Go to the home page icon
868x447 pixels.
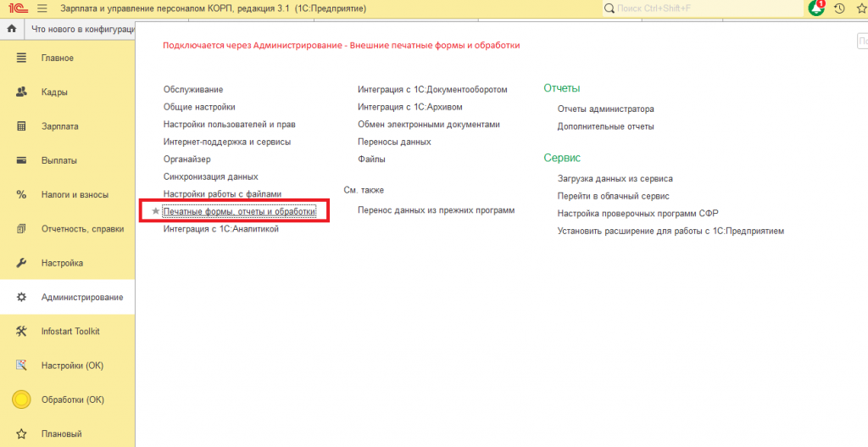point(12,29)
